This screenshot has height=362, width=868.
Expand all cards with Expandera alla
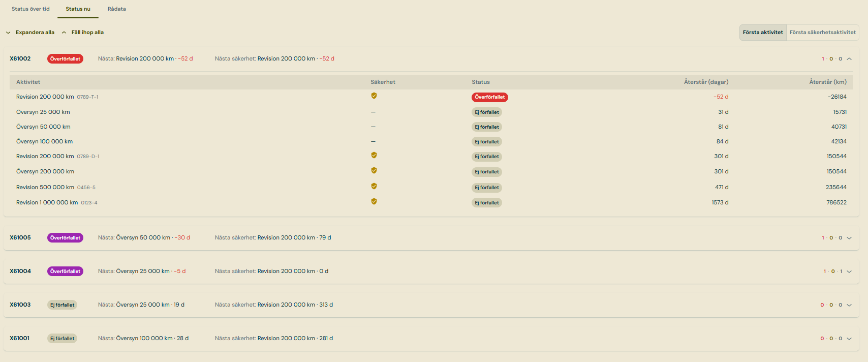click(30, 33)
